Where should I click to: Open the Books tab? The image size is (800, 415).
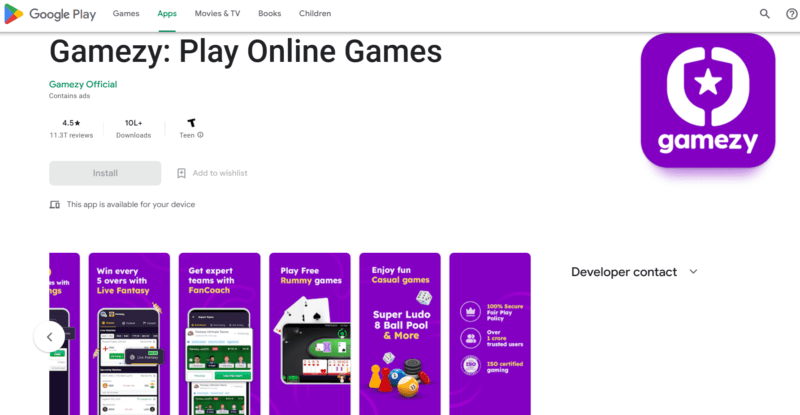[x=269, y=14]
